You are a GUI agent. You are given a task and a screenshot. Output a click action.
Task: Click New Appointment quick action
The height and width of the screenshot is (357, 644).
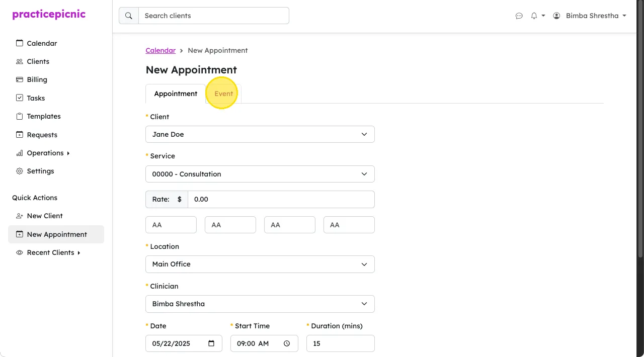(56, 234)
